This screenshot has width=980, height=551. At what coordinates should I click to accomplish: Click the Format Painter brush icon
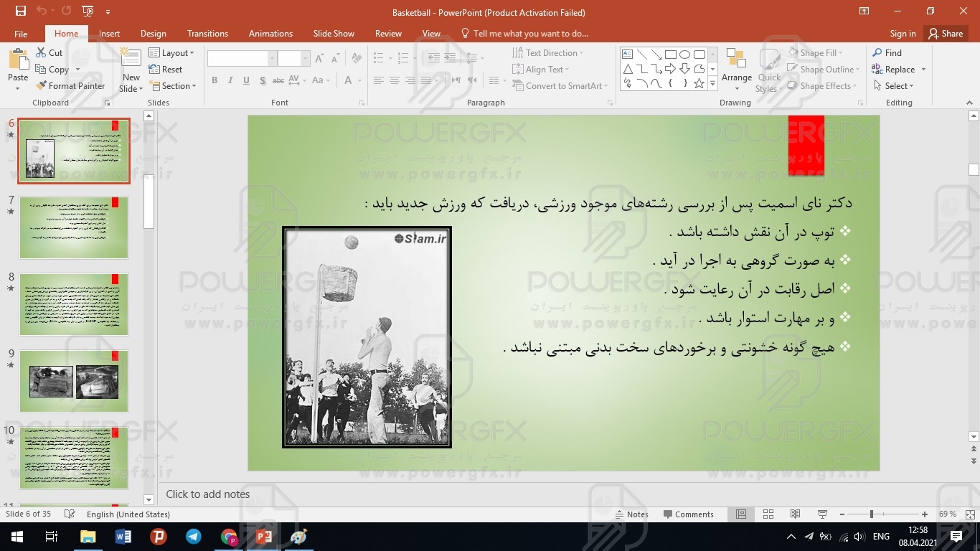[42, 86]
